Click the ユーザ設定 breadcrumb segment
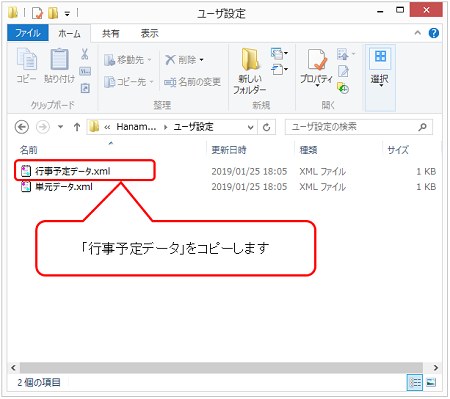The image size is (450, 399). click(x=193, y=127)
